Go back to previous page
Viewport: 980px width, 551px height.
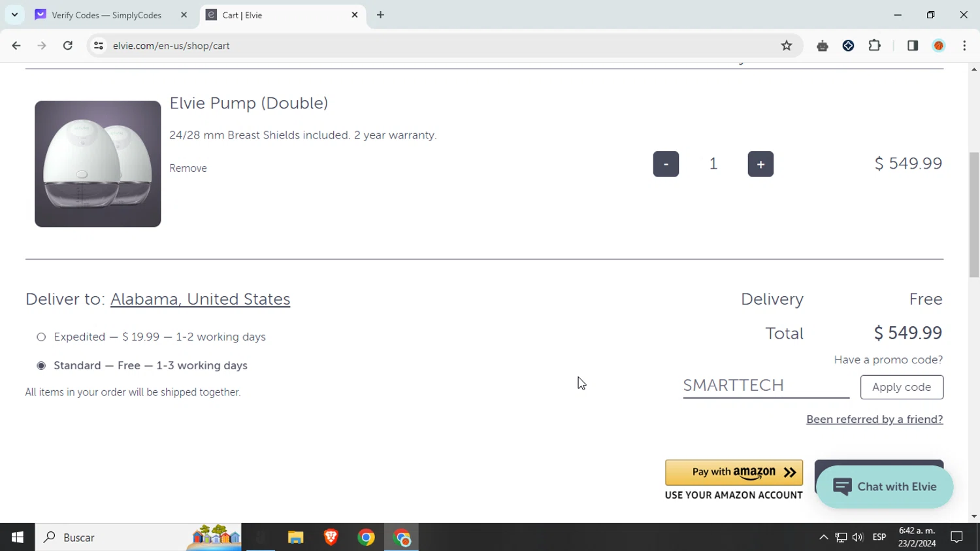16,46
